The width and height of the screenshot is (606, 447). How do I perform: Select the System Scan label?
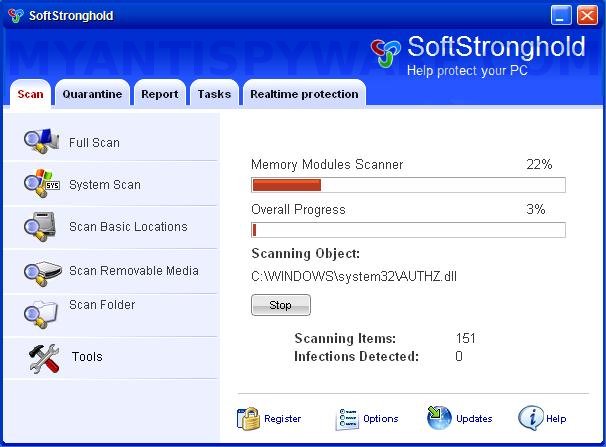point(105,185)
